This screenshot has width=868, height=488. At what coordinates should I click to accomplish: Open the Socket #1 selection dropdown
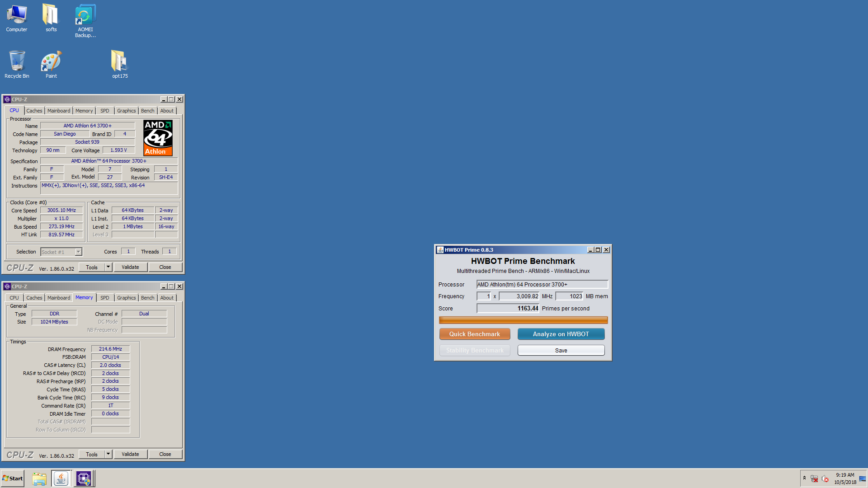click(61, 252)
